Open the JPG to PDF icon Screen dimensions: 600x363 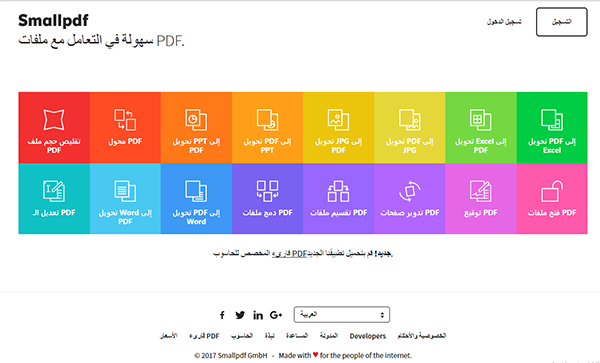pyautogui.click(x=338, y=119)
